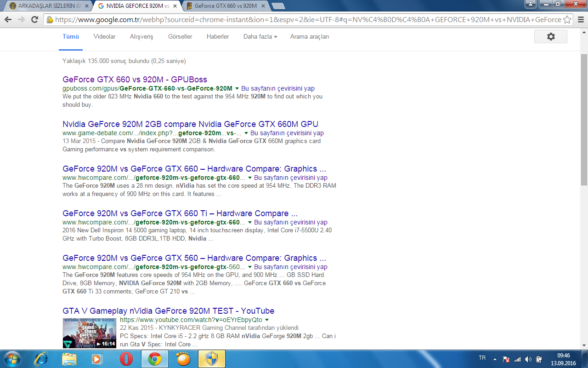Click the vertical scrollbar thumb
The image size is (588, 368).
click(584, 120)
